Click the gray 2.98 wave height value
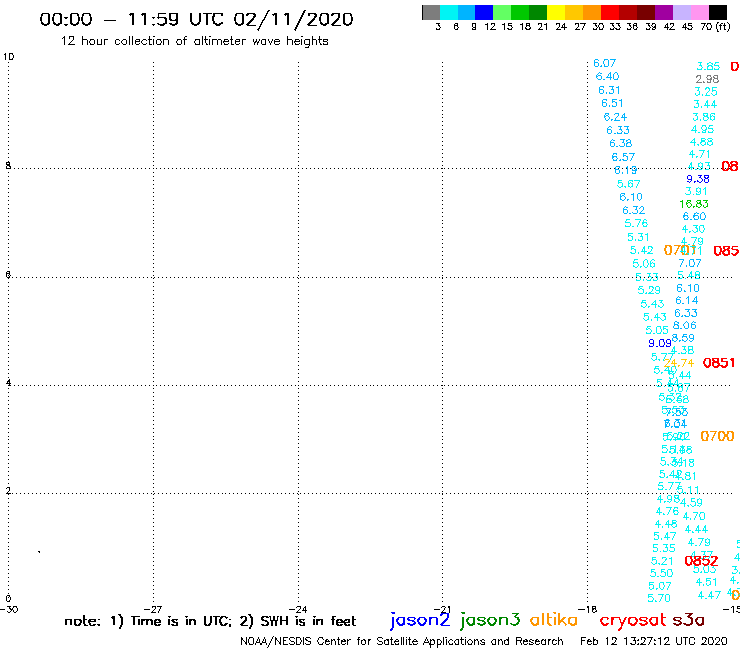The width and height of the screenshot is (740, 650). 707,79
